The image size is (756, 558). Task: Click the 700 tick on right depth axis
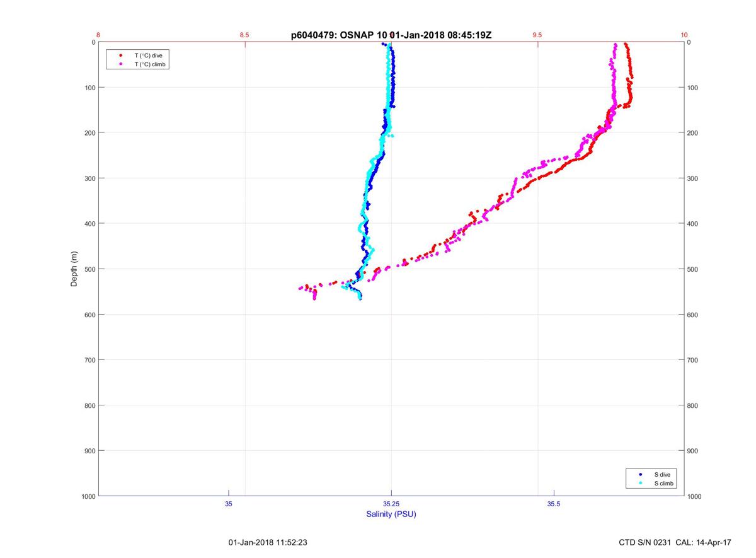coord(693,360)
